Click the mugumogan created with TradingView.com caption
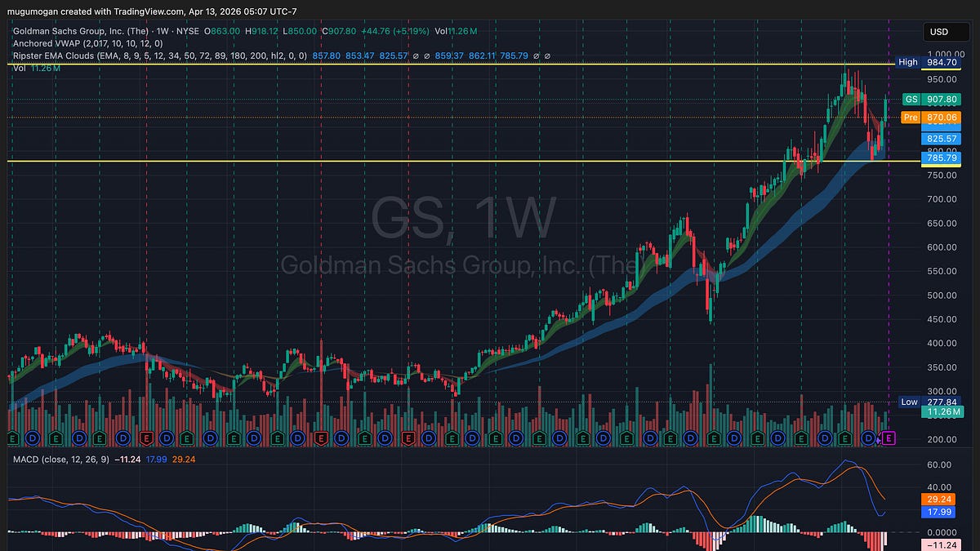The width and height of the screenshot is (980, 551). click(96, 12)
